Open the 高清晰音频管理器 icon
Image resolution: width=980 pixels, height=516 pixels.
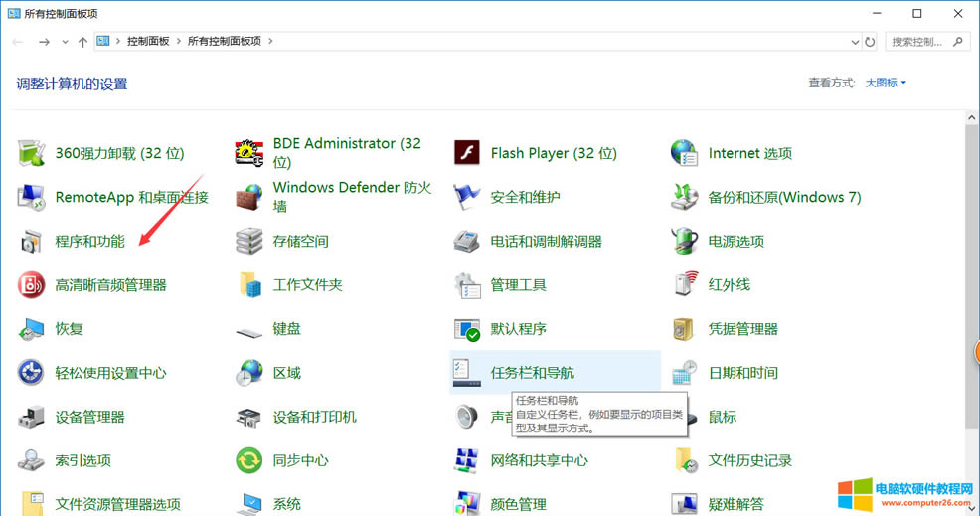point(32,285)
